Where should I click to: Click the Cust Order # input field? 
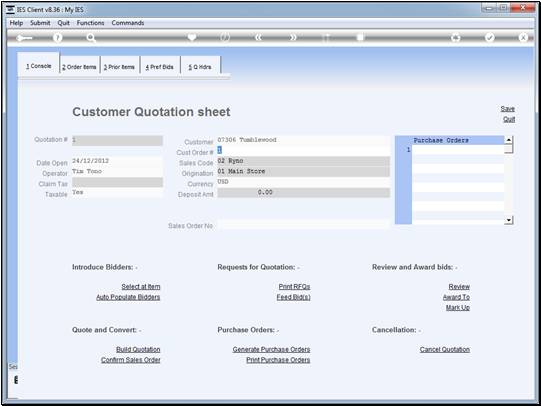pyautogui.click(x=303, y=150)
